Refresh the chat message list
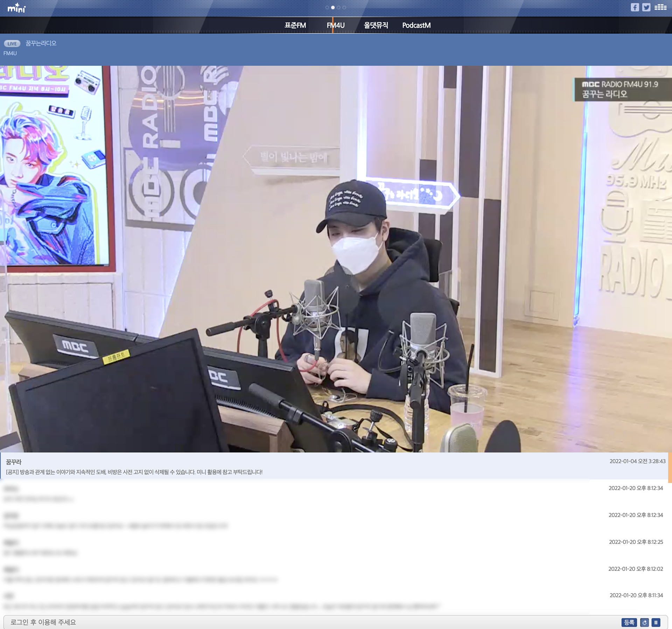 [x=644, y=622]
